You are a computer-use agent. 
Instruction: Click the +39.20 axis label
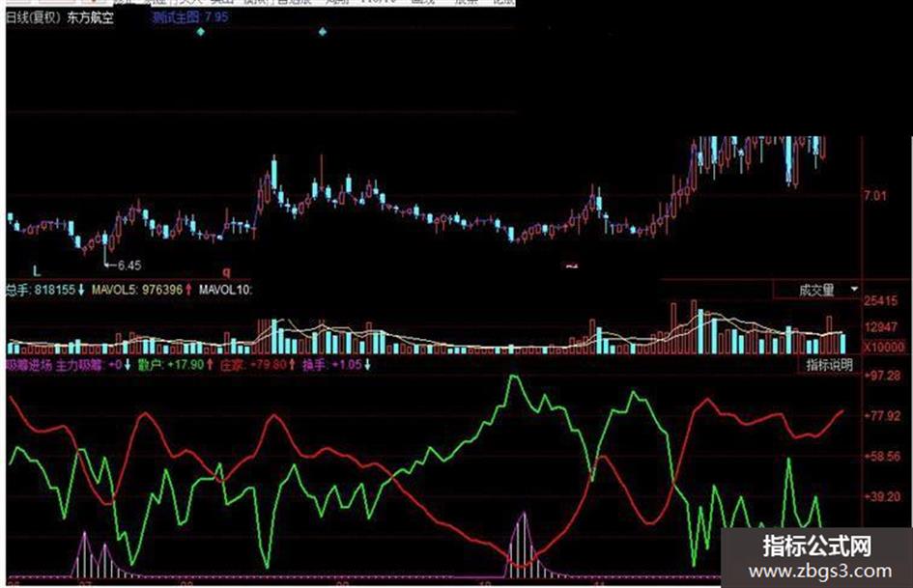[882, 496]
